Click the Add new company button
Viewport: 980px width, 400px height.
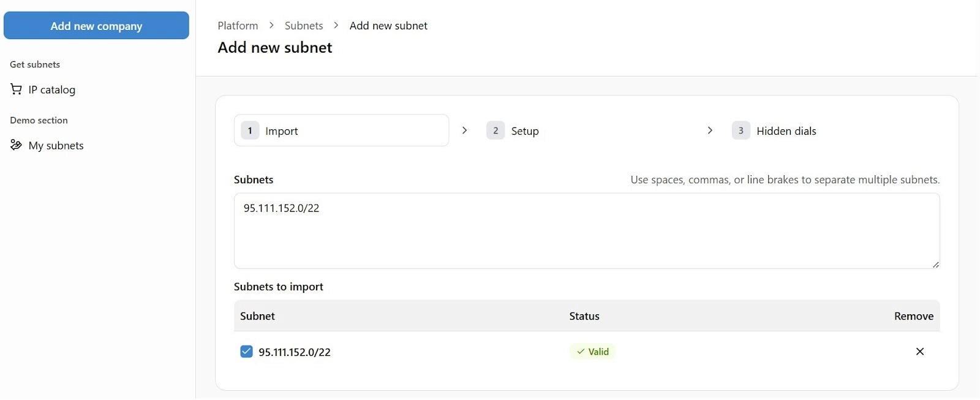[96, 26]
